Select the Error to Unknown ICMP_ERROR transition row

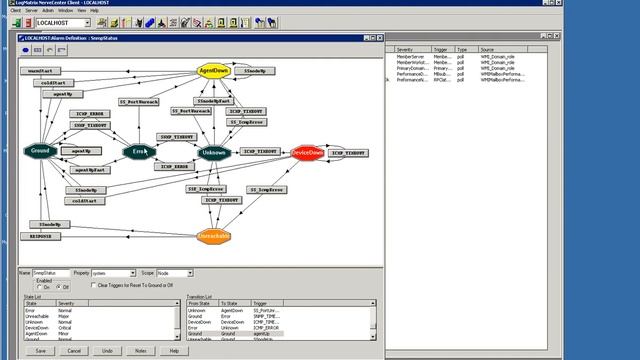click(235, 328)
